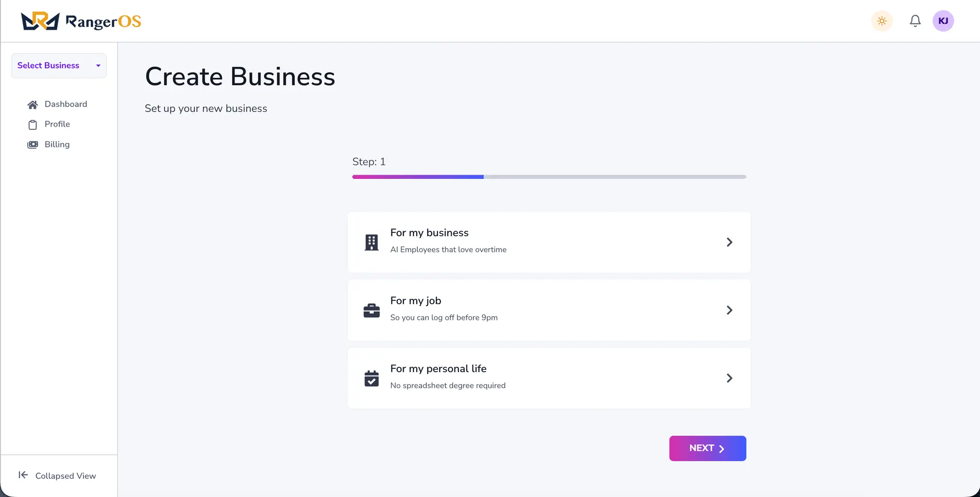Choose the For my business option
Screen dimensions: 980x497
pyautogui.click(x=549, y=242)
